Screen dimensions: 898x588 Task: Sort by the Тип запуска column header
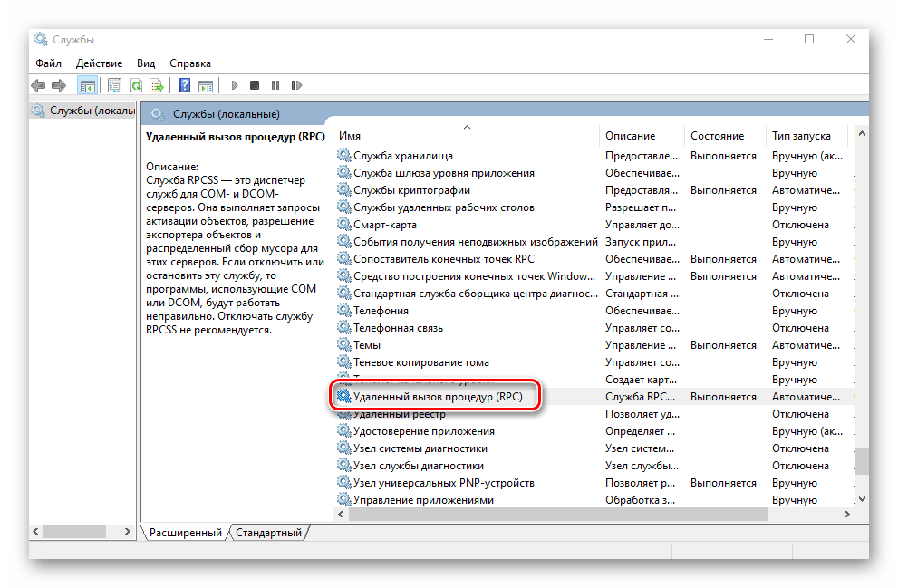point(807,136)
